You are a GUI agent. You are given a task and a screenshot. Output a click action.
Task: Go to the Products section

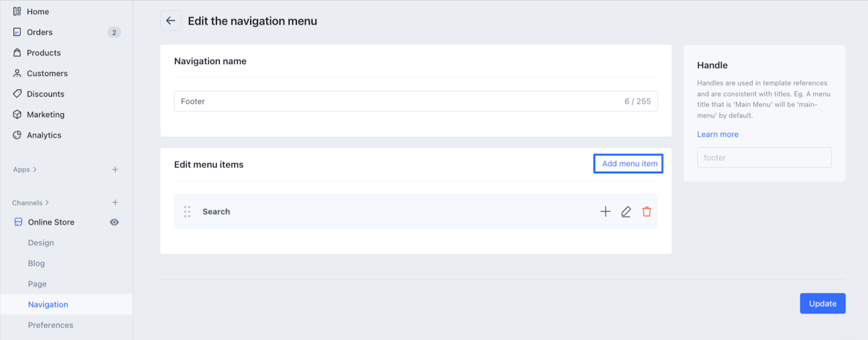click(43, 53)
